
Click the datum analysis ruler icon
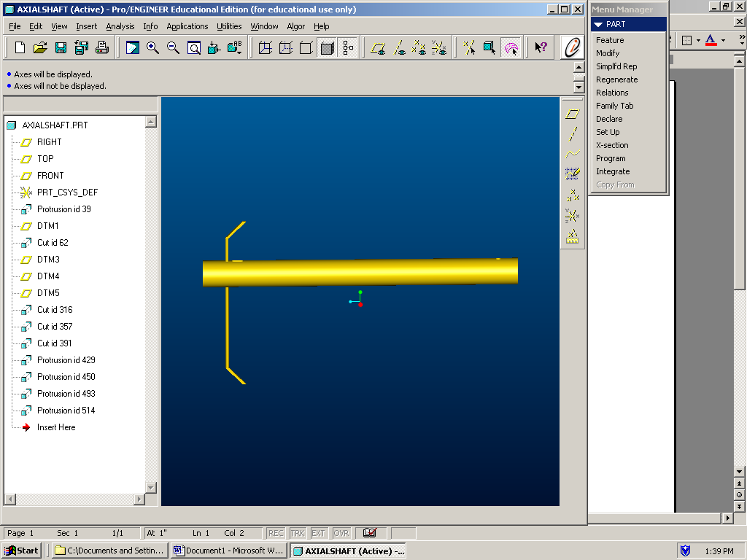[x=572, y=236]
